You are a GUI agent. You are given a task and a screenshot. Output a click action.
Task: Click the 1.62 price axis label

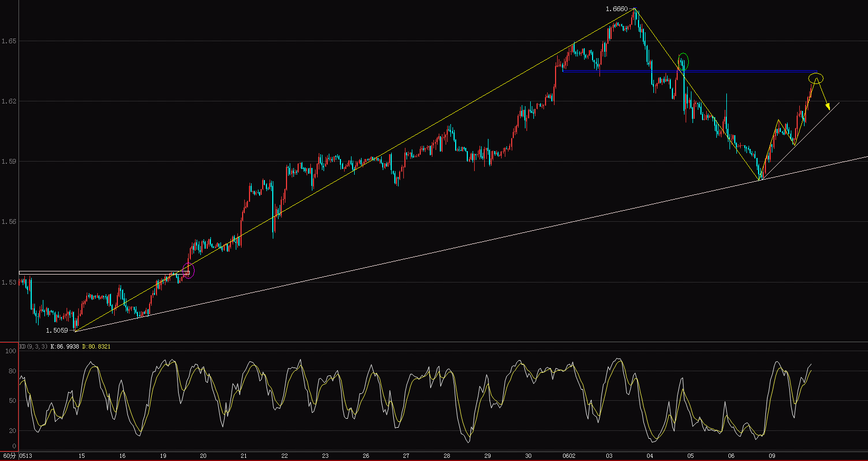pos(8,101)
